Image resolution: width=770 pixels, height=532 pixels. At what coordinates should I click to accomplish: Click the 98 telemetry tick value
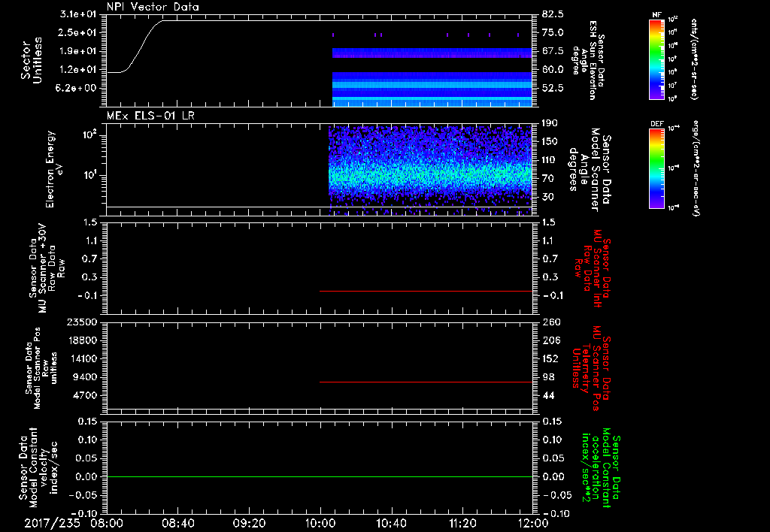click(x=548, y=377)
